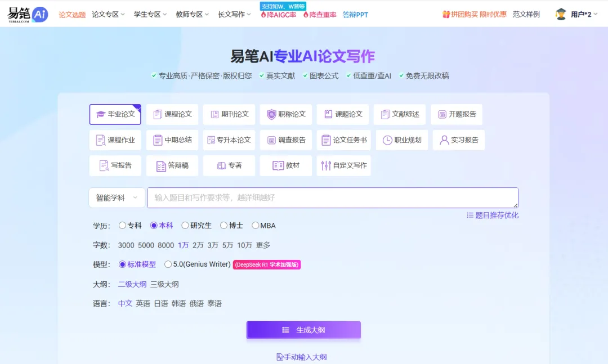Click the flame icon beside 降AIGC率

pyautogui.click(x=263, y=15)
